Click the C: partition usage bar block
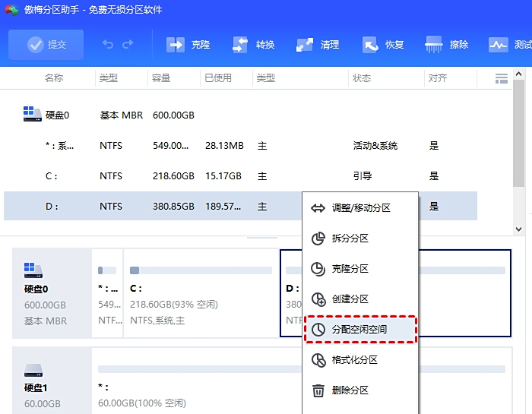The image size is (532, 414). click(x=201, y=293)
